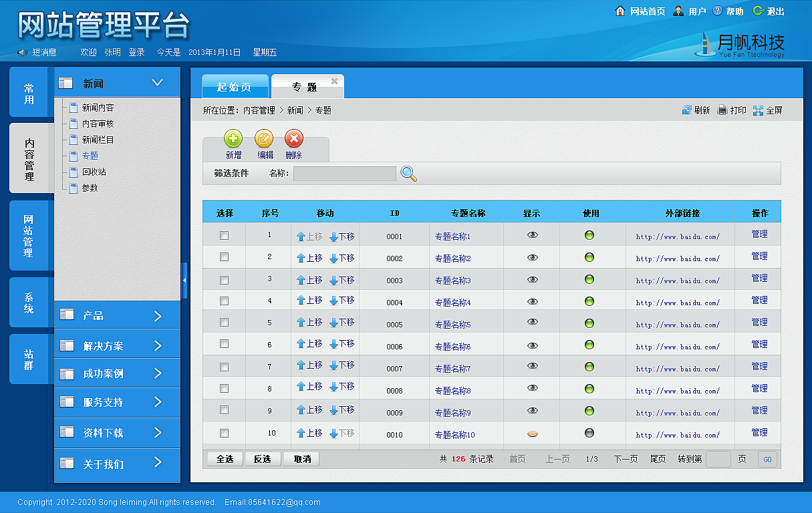Click grey 使用 status light in row 0010
812x513 pixels.
[x=589, y=433]
